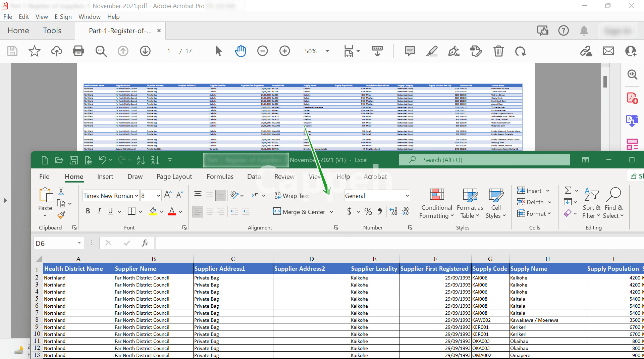Click the Acrobat zoom out minus icon
Image resolution: width=644 pixels, height=359 pixels.
click(262, 51)
